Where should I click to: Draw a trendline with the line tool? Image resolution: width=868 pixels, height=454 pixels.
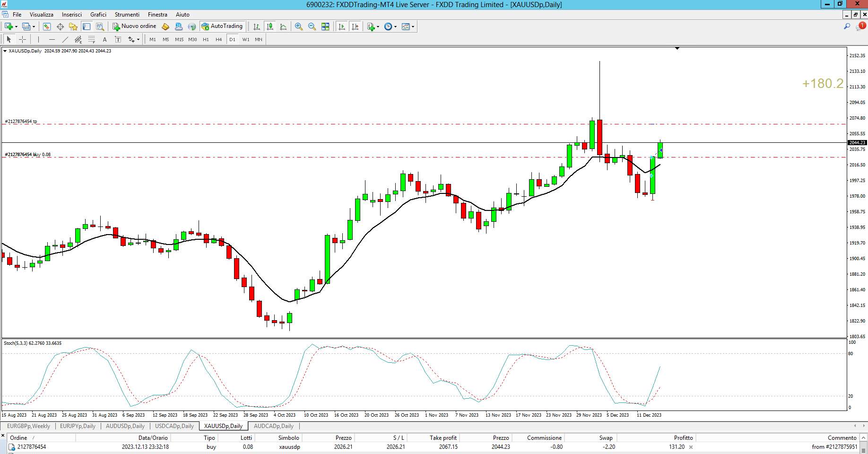65,40
